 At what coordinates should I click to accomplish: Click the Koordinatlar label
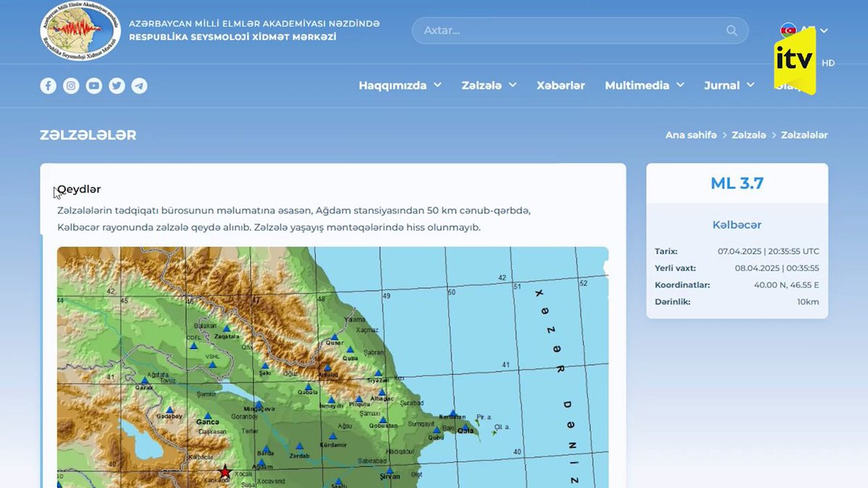click(x=682, y=285)
